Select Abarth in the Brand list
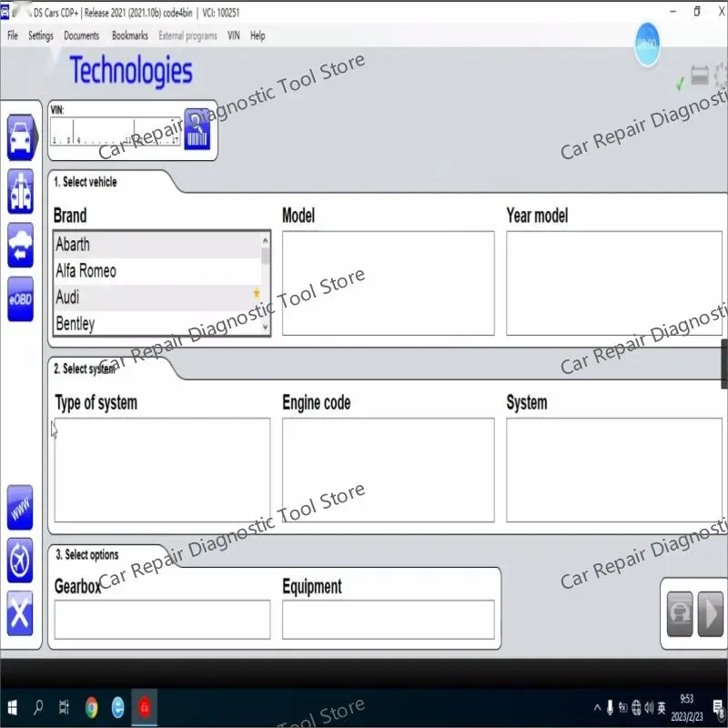 pos(157,245)
